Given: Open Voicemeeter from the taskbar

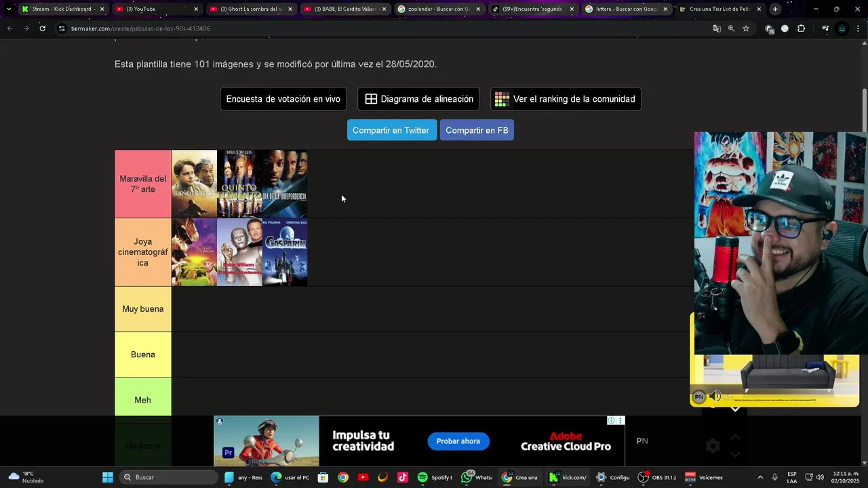Looking at the screenshot, I should 704,477.
